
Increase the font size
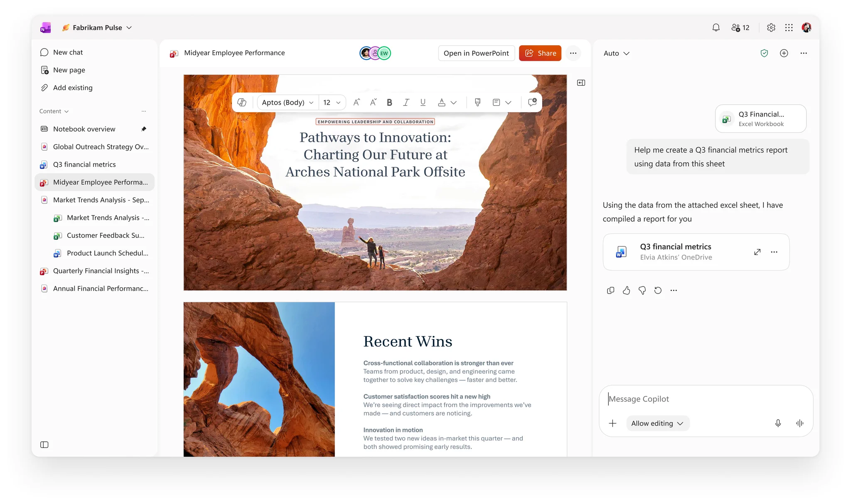pyautogui.click(x=357, y=102)
